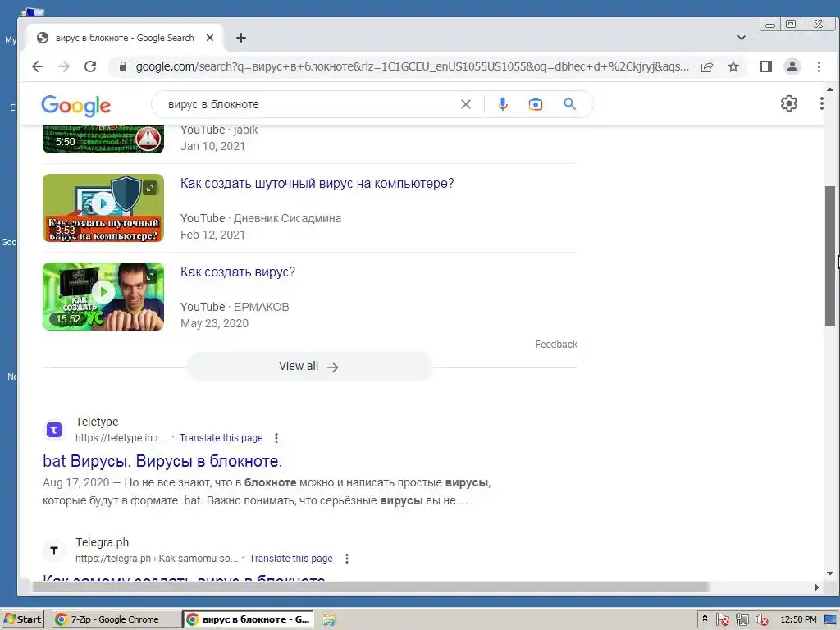Open the Windows Start menu
Screen dimensions: 840x630
22,619
